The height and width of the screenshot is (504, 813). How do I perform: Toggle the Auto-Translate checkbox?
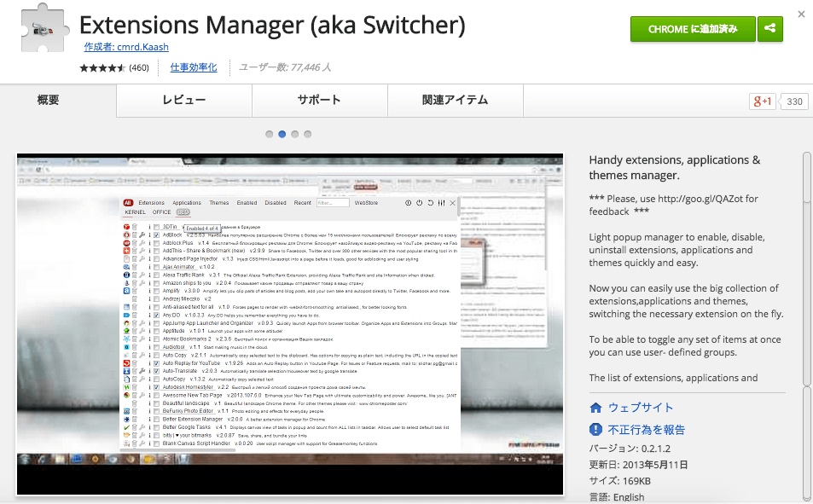pyautogui.click(x=157, y=371)
